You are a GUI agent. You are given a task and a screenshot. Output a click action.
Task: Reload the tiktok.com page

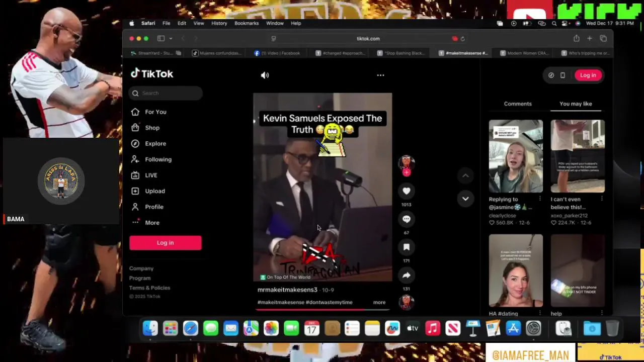coord(462,39)
